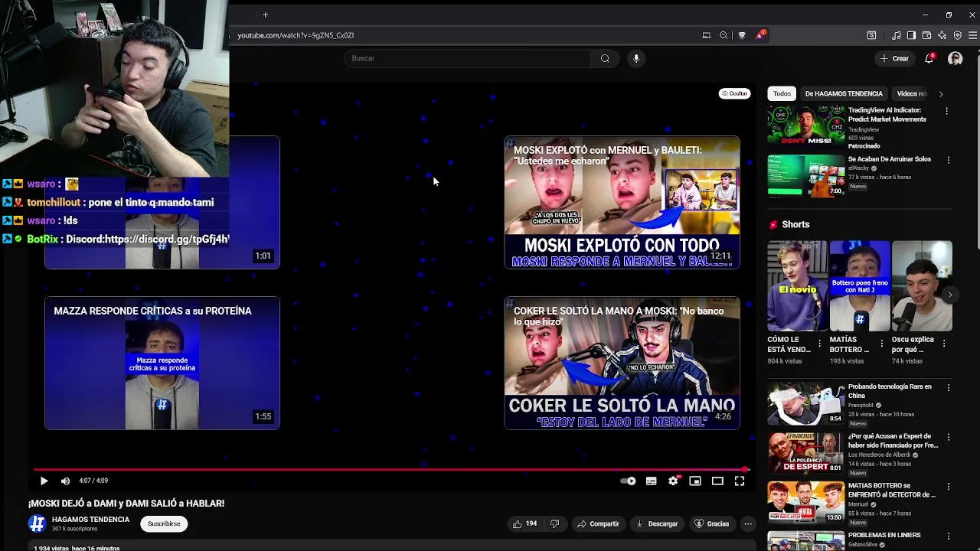This screenshot has height=551, width=980.
Task: Open YouTube notifications bell
Action: point(929,58)
